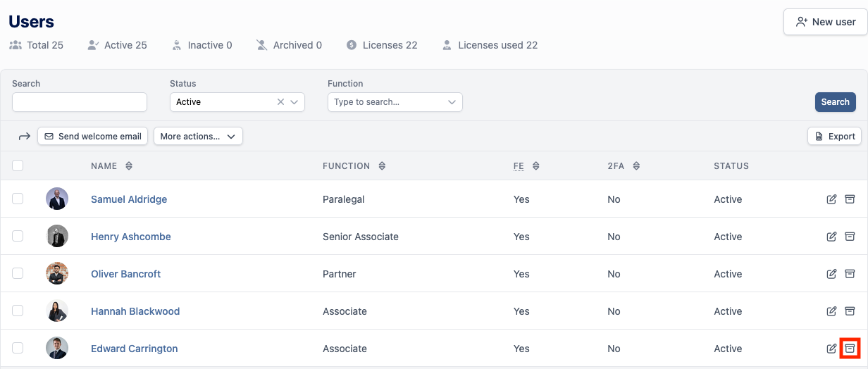This screenshot has height=369, width=868.
Task: Click the Total 25 counter
Action: [x=36, y=45]
